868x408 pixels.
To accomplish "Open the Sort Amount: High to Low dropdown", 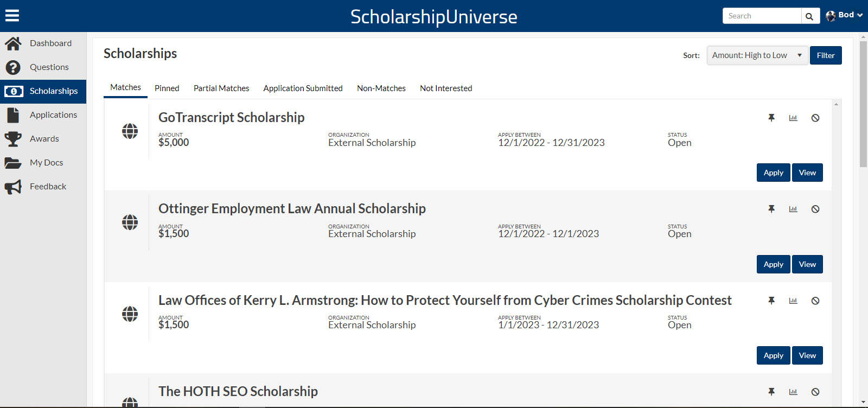I will click(x=757, y=55).
